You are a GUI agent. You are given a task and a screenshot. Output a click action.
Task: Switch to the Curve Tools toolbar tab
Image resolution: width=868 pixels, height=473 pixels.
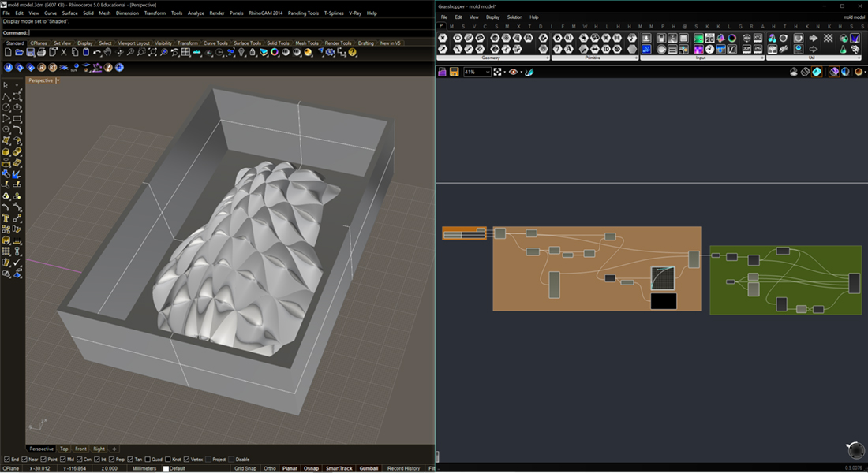pyautogui.click(x=215, y=43)
